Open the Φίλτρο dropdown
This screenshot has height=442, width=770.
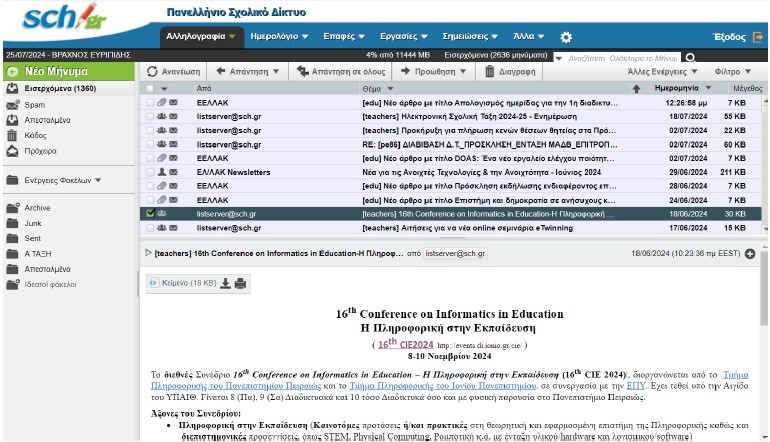[733, 72]
